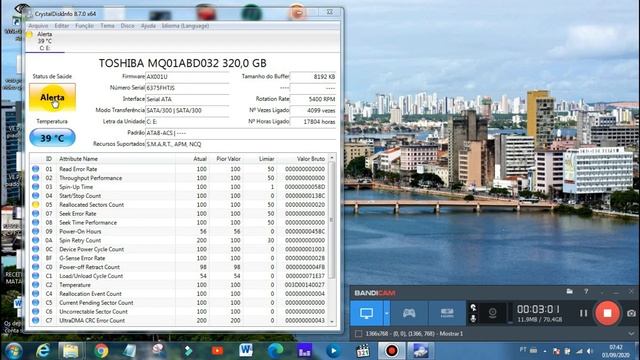
Task: Open the Editar menu
Action: (62, 26)
